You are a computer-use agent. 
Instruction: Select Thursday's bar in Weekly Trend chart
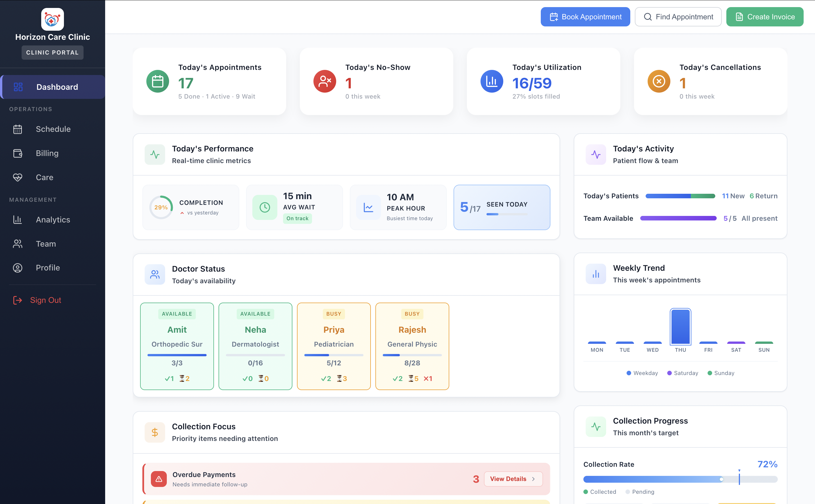click(x=680, y=327)
